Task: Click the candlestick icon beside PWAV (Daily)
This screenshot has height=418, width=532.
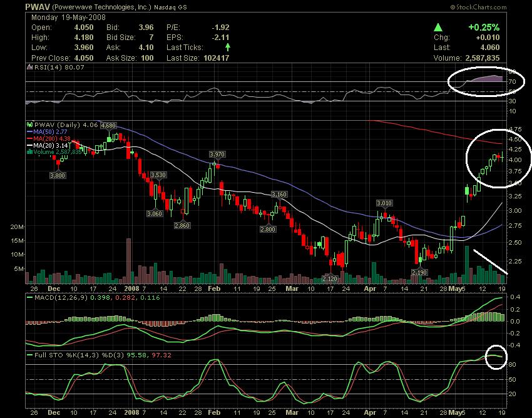Action: (x=30, y=125)
